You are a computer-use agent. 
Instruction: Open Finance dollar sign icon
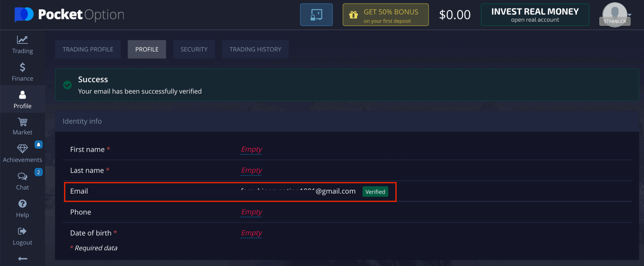click(23, 67)
